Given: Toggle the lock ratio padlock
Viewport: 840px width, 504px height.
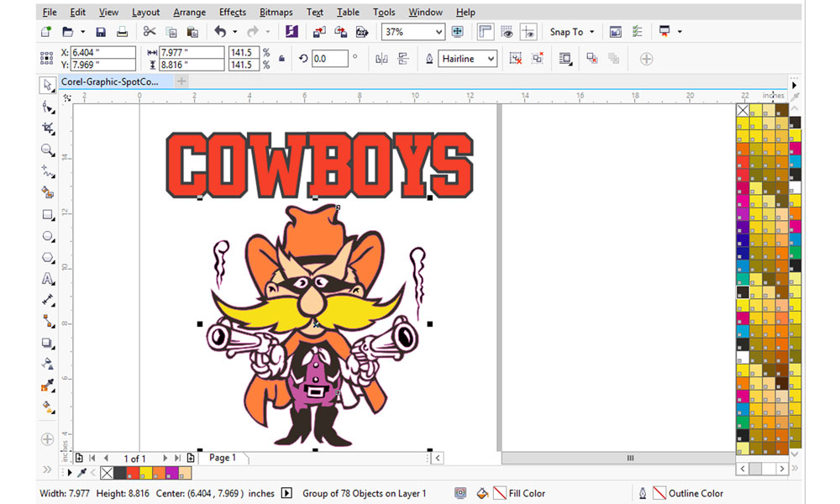Looking at the screenshot, I should [x=281, y=59].
